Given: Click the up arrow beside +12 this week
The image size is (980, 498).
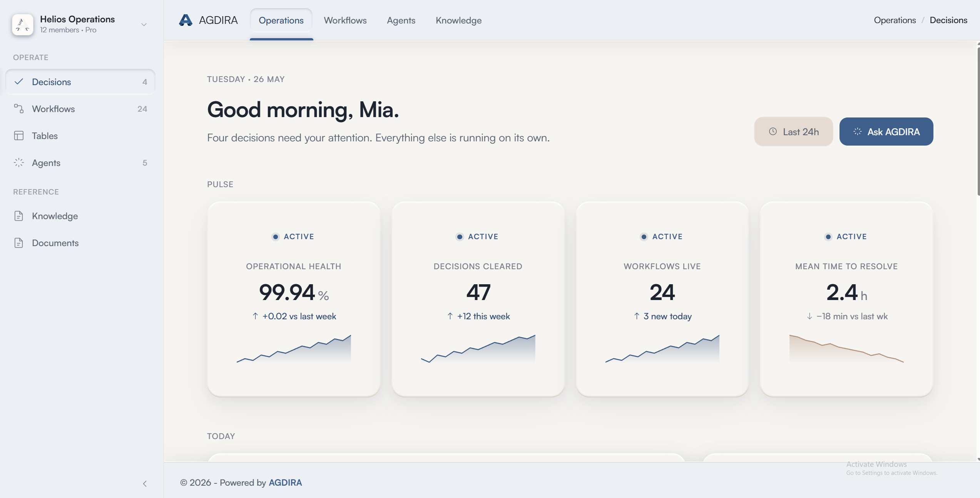Looking at the screenshot, I should (x=450, y=316).
